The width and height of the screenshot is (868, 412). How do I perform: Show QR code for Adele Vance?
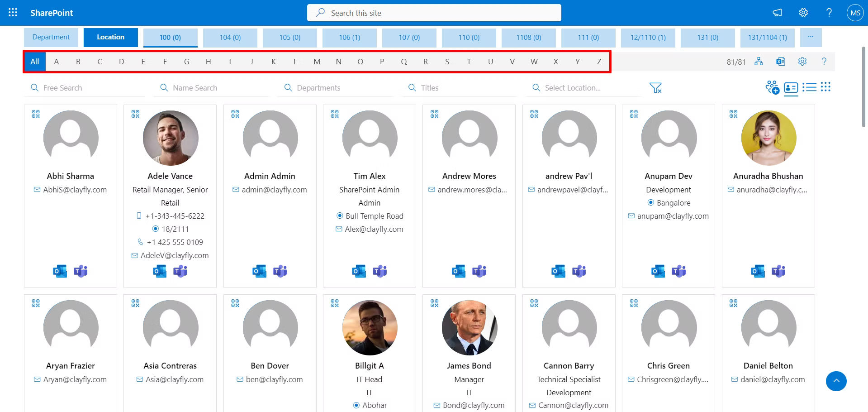click(x=135, y=114)
